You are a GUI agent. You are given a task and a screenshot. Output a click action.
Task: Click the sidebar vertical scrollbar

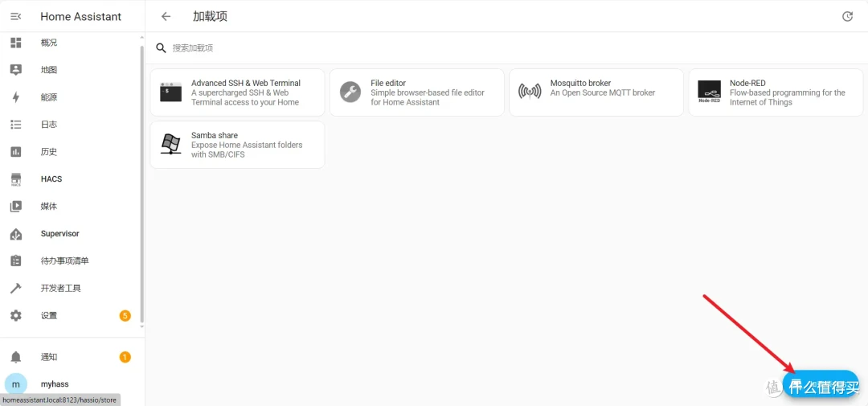[141, 182]
